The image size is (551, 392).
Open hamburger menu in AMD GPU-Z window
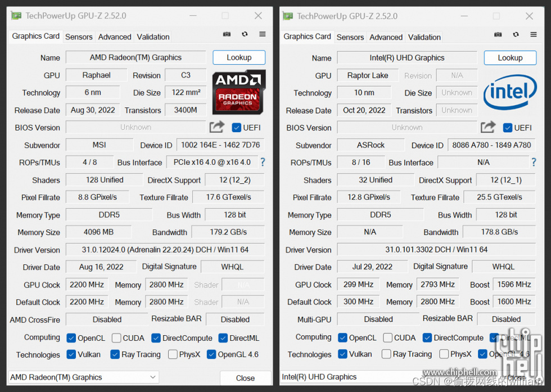262,34
